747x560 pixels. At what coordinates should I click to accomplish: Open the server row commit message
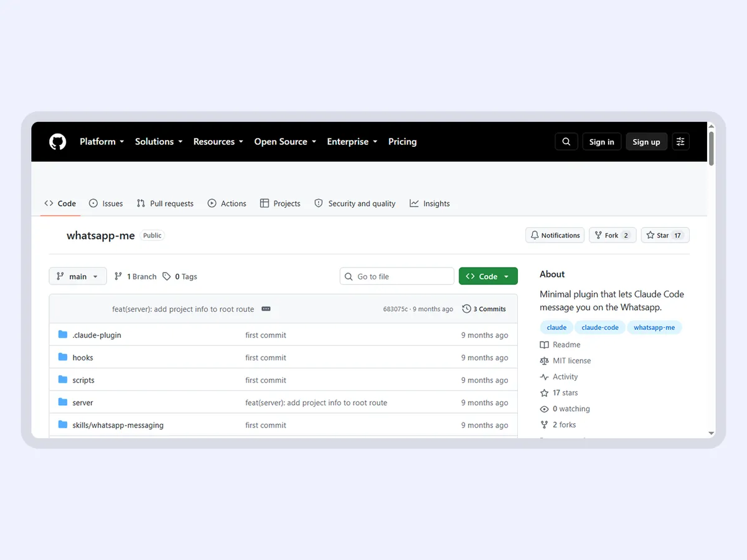316,403
